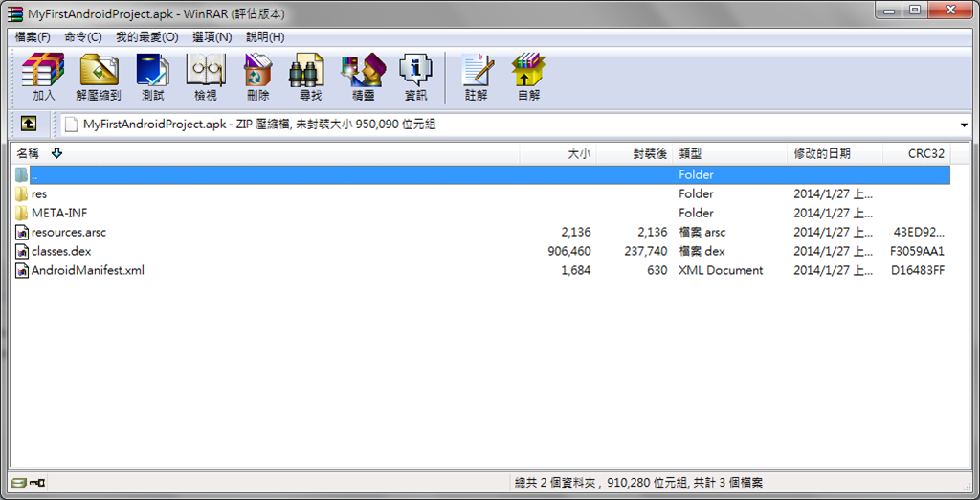Show archive 資訊 (Info)
Image resolution: width=980 pixels, height=500 pixels.
[x=415, y=77]
